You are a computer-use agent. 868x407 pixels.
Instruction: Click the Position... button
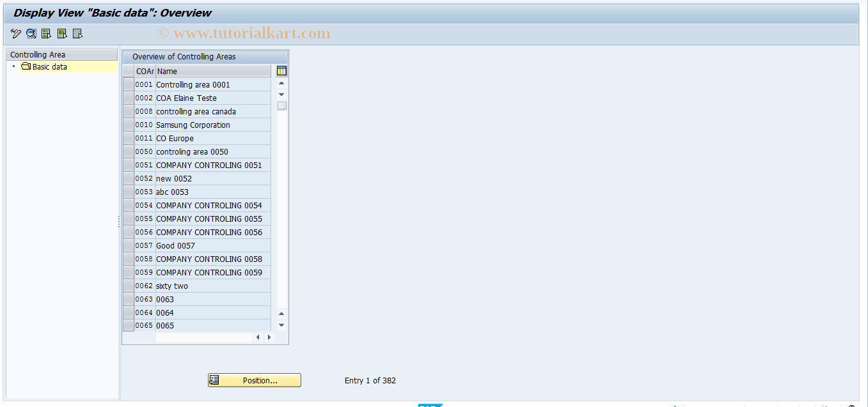pyautogui.click(x=254, y=380)
